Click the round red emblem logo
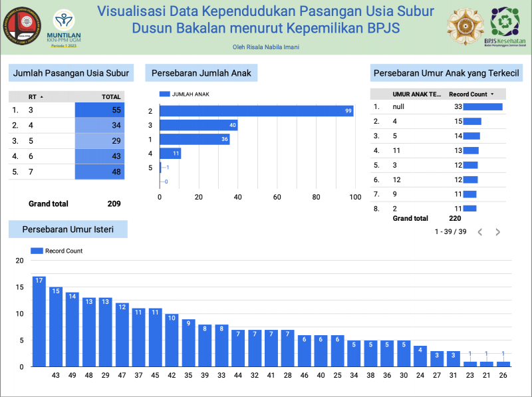 pos(23,27)
